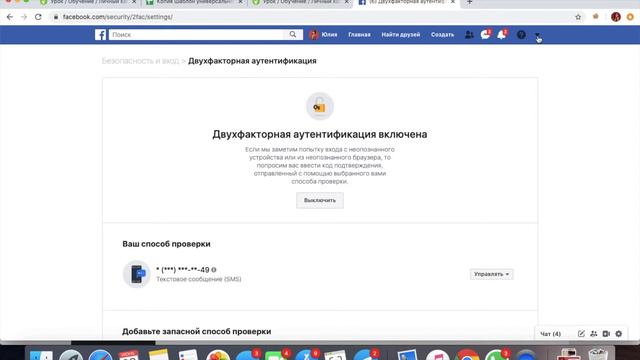This screenshot has height=360, width=640.
Task: Open the Управлять dropdown
Action: 491,274
